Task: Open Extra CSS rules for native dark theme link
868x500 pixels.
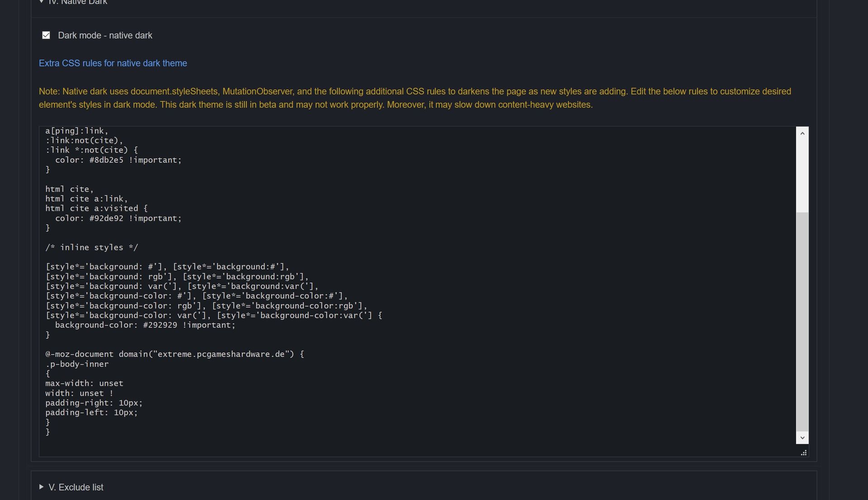Action: click(x=113, y=63)
